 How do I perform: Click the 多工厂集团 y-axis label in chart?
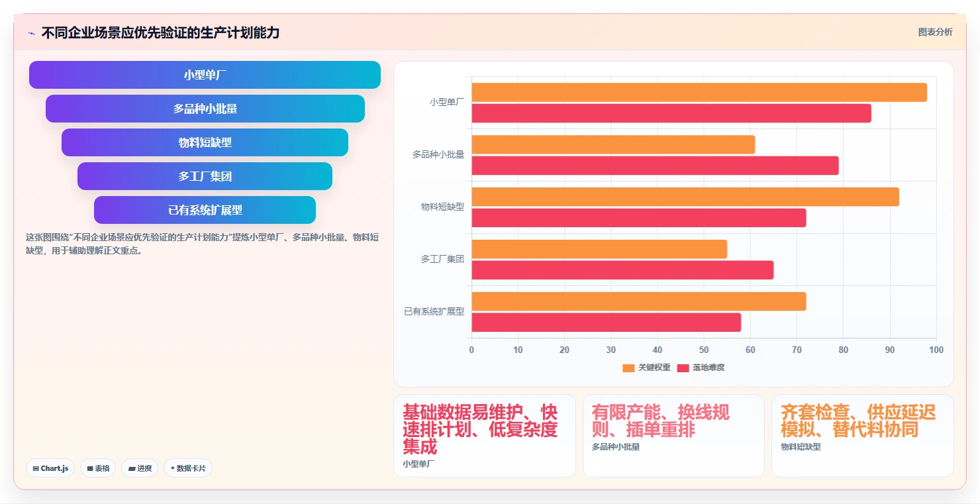pos(443,259)
